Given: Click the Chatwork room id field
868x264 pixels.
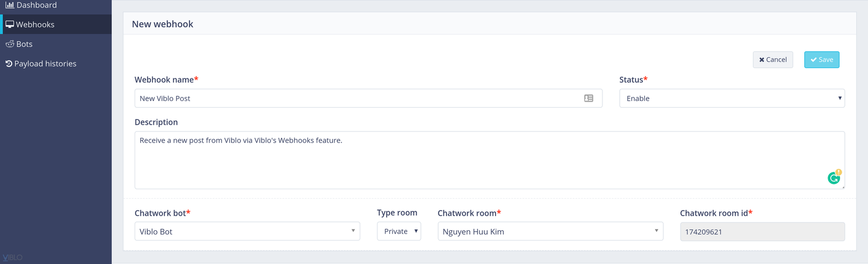Looking at the screenshot, I should pyautogui.click(x=762, y=231).
